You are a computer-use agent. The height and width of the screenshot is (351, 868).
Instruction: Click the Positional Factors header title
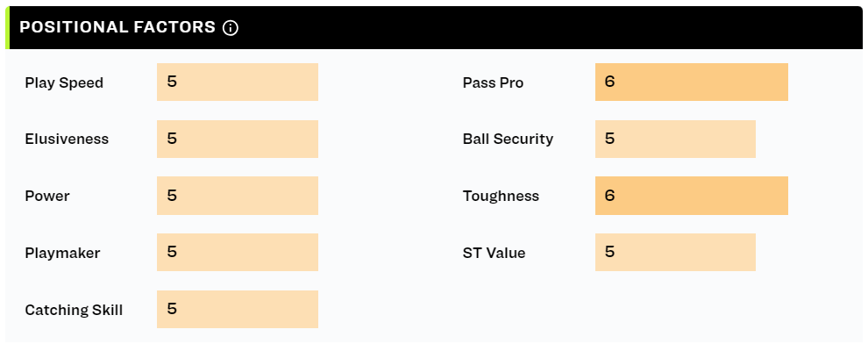pyautogui.click(x=117, y=27)
